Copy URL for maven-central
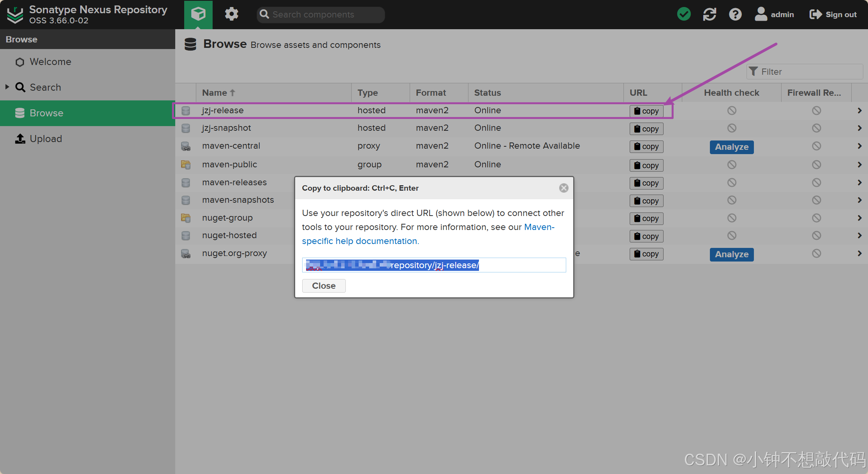 tap(646, 146)
